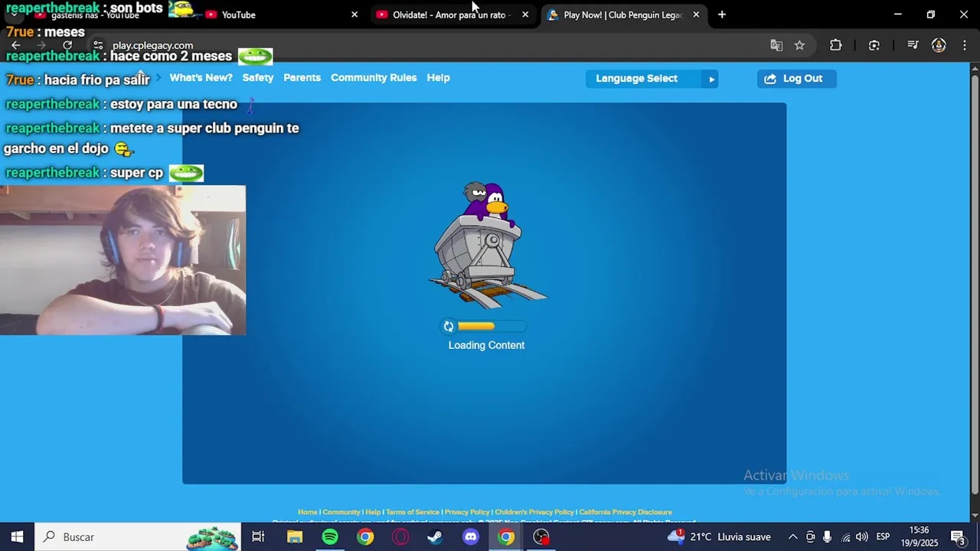Image resolution: width=980 pixels, height=551 pixels.
Task: Click the network tray icon
Action: [x=845, y=537]
